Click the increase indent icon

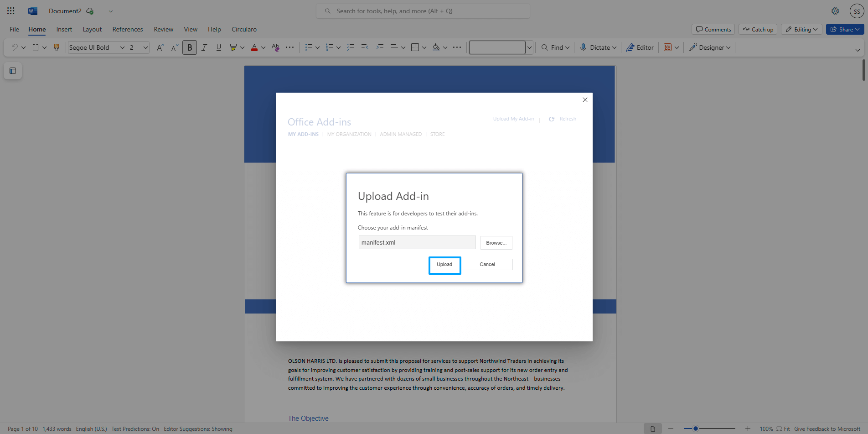click(x=380, y=47)
